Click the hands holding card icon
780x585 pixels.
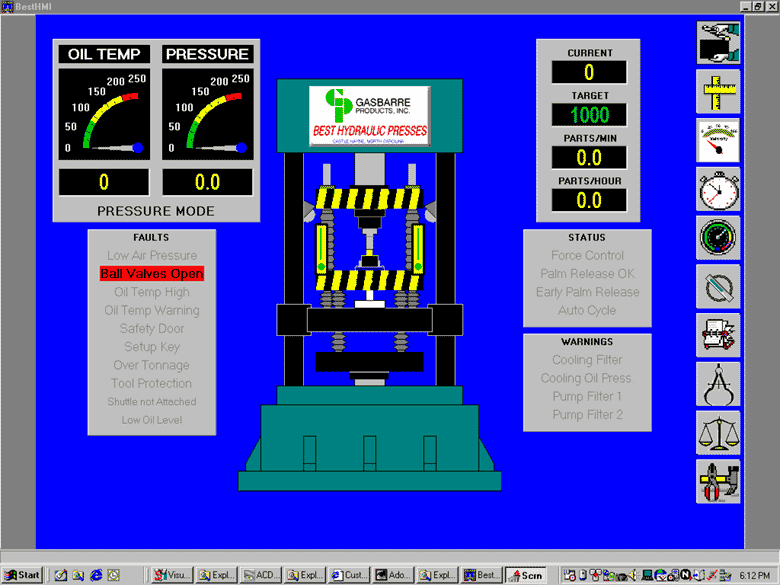718,43
